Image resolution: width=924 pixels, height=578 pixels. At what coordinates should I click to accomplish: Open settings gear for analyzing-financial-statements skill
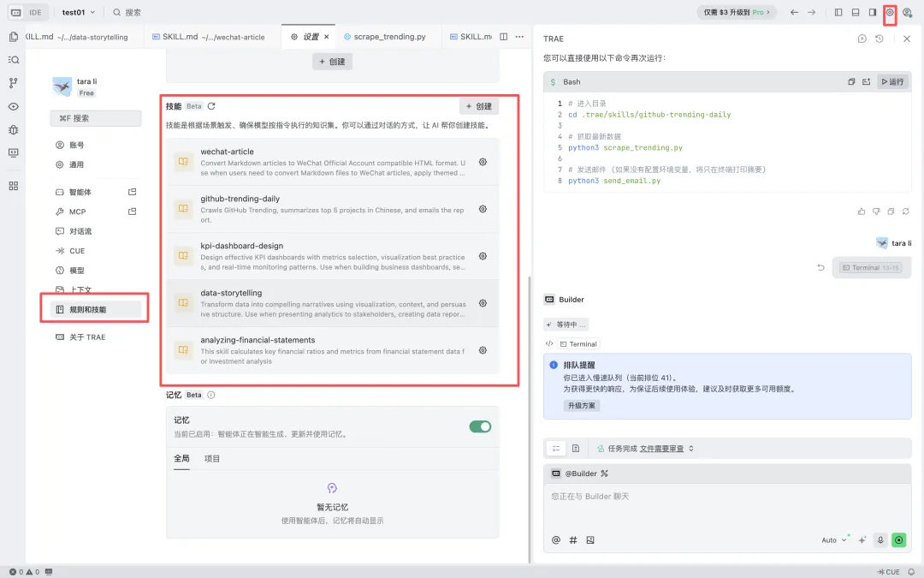click(483, 350)
